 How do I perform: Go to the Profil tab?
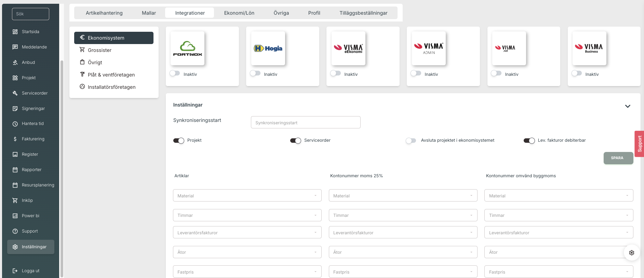pyautogui.click(x=314, y=13)
